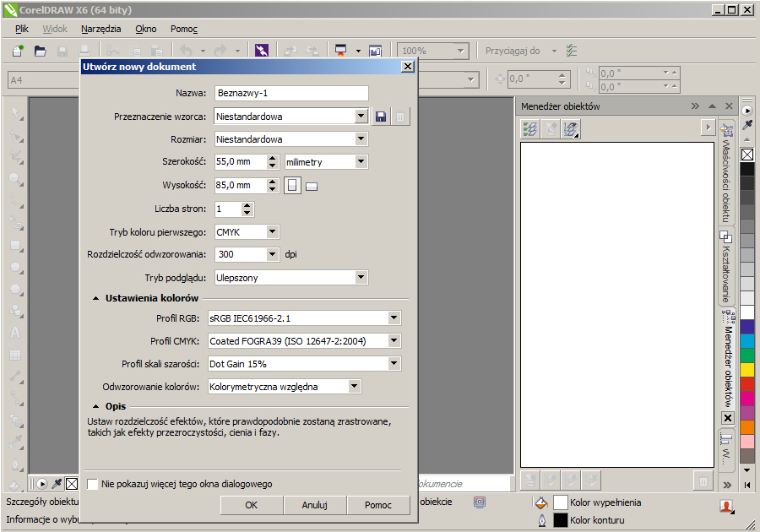
Task: Click the snap options list icon
Action: [x=572, y=51]
